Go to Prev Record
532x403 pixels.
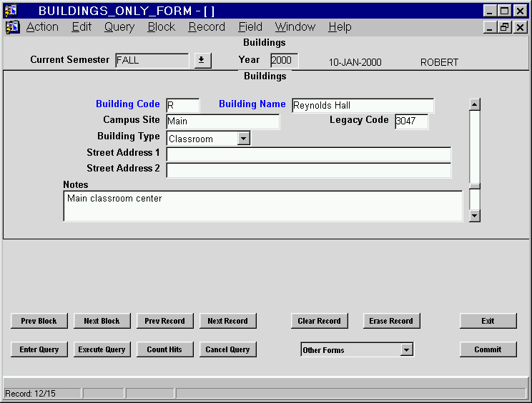click(x=165, y=321)
